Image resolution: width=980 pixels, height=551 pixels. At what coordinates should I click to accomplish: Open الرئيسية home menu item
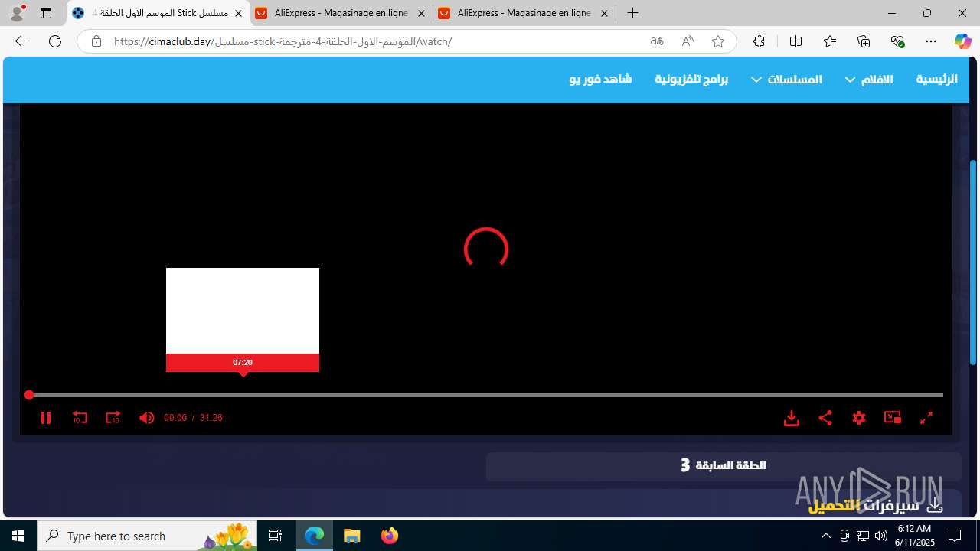(x=937, y=79)
